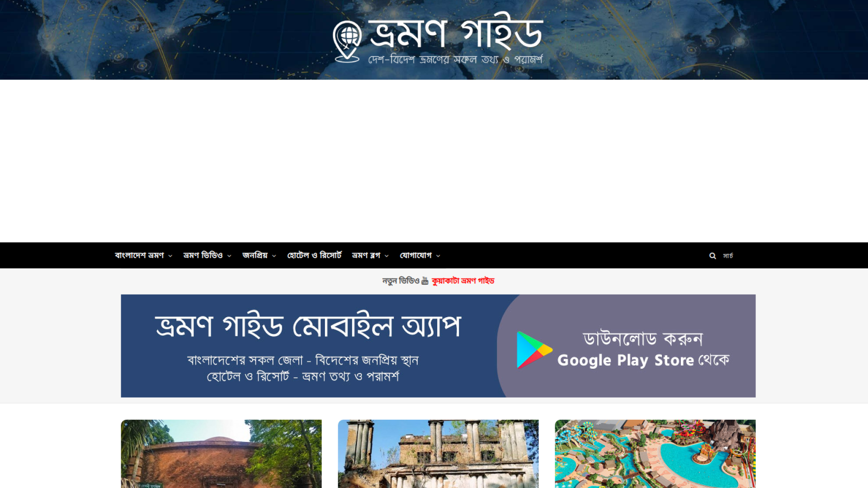Open the কুয়াকাটা ভ্রমণ গাইড link
This screenshot has width=868, height=488.
(463, 280)
